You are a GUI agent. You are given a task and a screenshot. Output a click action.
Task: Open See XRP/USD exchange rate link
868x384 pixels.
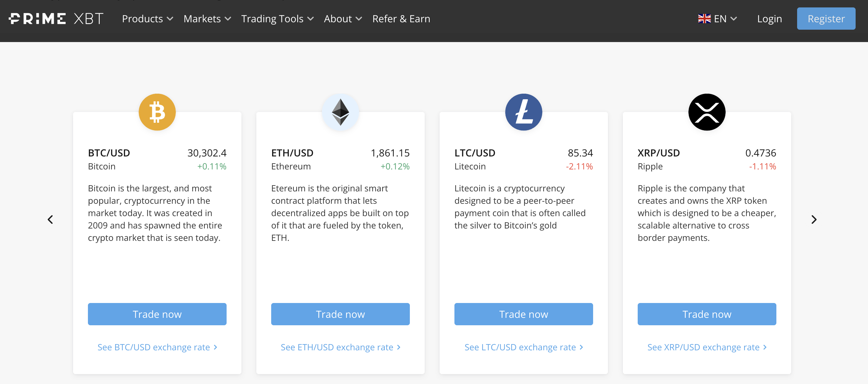click(x=707, y=347)
